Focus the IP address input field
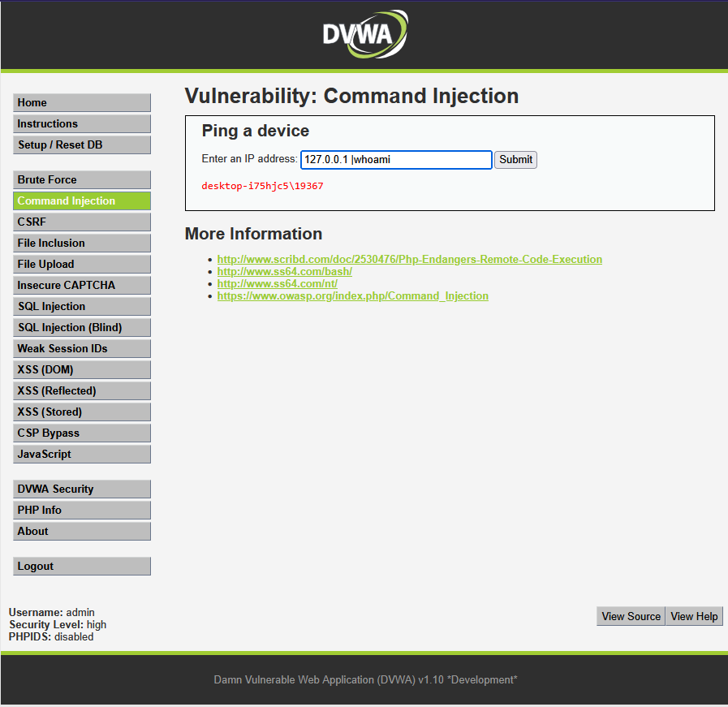 (x=396, y=160)
